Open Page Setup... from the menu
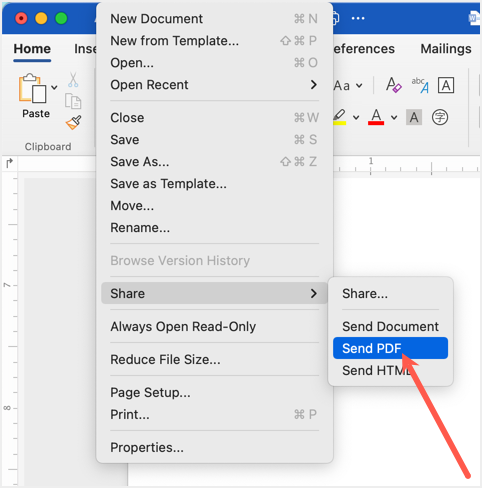The width and height of the screenshot is (482, 488). (x=214, y=392)
